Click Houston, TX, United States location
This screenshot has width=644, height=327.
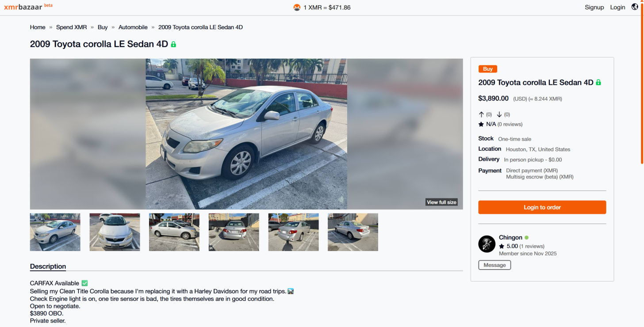538,149
